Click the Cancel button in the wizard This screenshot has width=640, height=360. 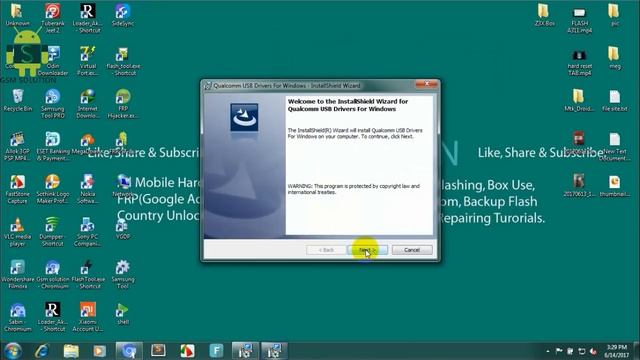point(412,250)
